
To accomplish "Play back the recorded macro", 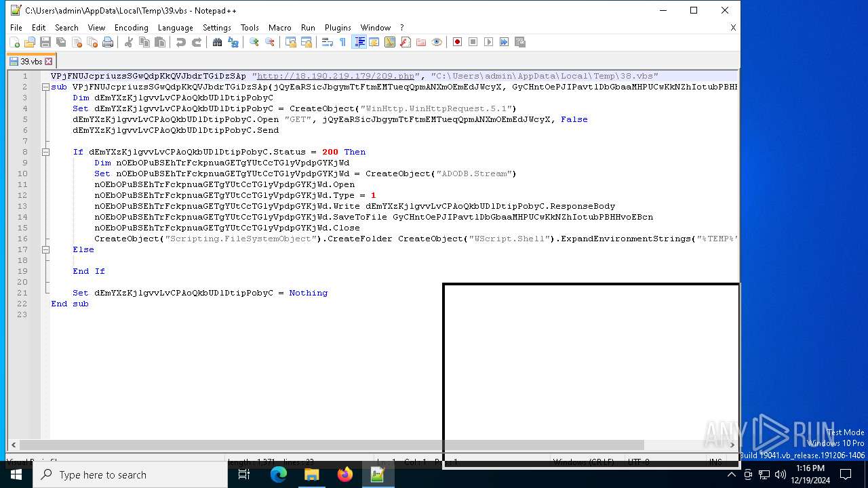I will [x=488, y=42].
